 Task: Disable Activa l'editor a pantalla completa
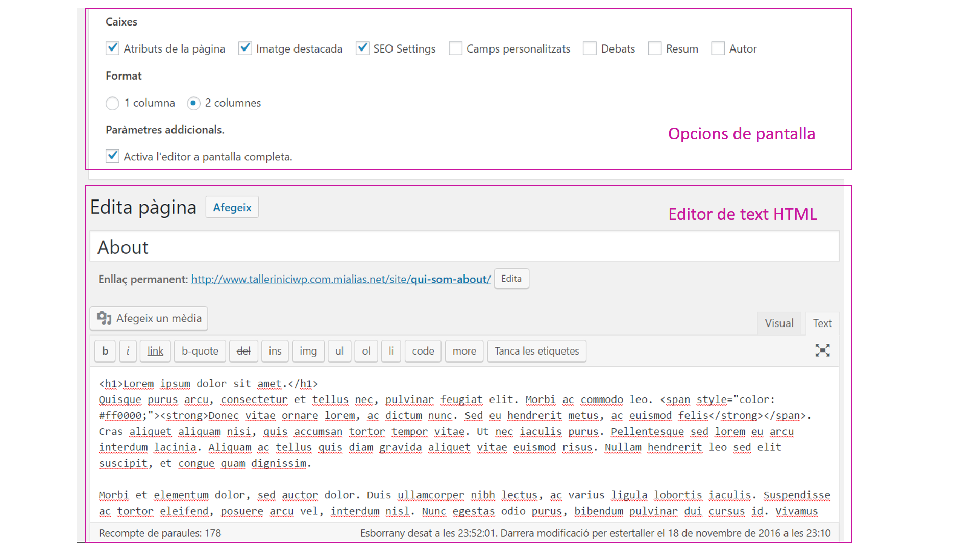tap(112, 156)
